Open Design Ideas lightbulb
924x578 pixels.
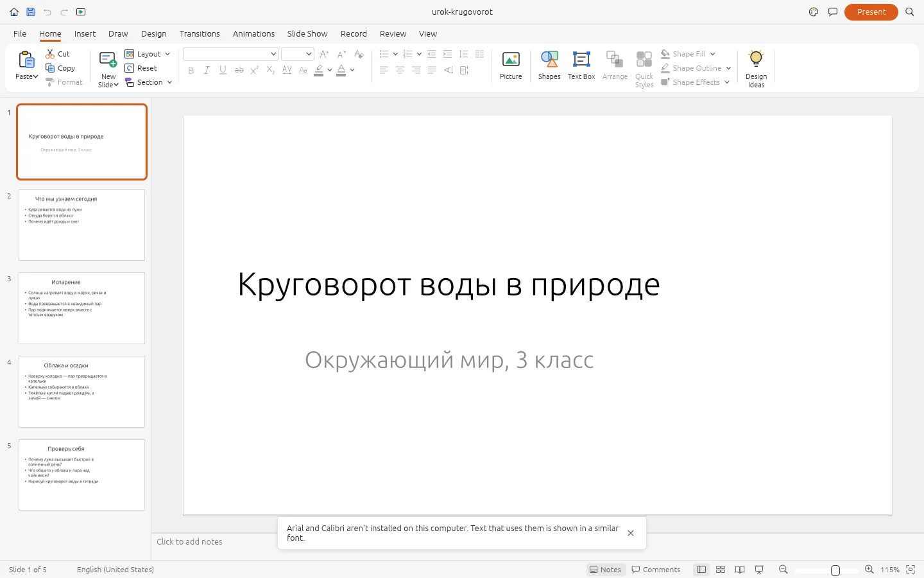point(757,69)
